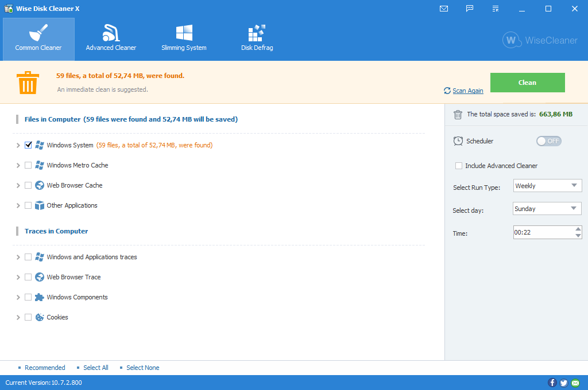Viewport: 588px width, 390px height.
Task: Decrease time with the down stepper arrow
Action: [x=578, y=236]
